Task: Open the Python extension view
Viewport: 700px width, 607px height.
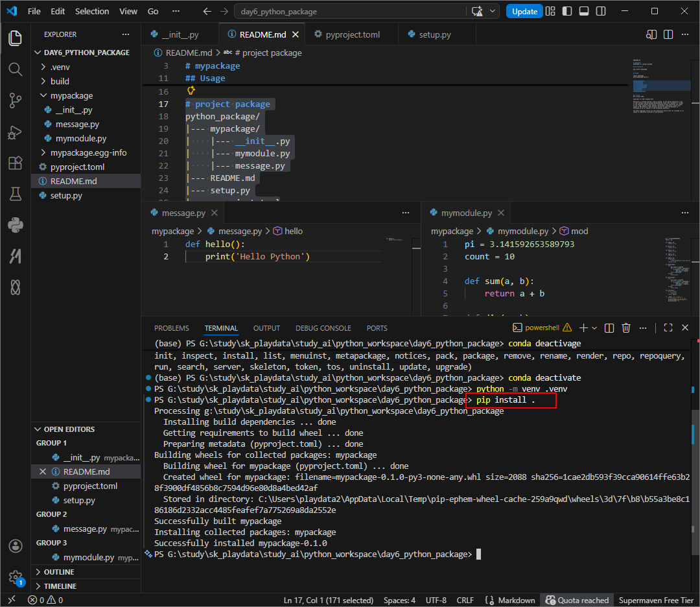Action: pos(15,225)
